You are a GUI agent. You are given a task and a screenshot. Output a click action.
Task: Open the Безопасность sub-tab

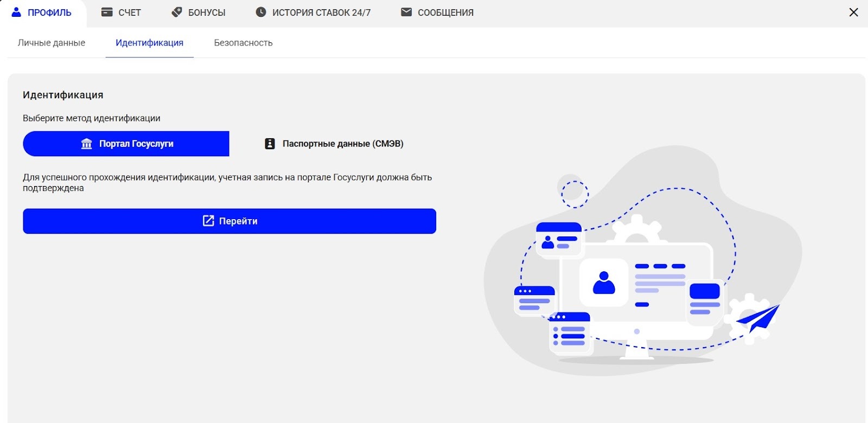[x=243, y=43]
